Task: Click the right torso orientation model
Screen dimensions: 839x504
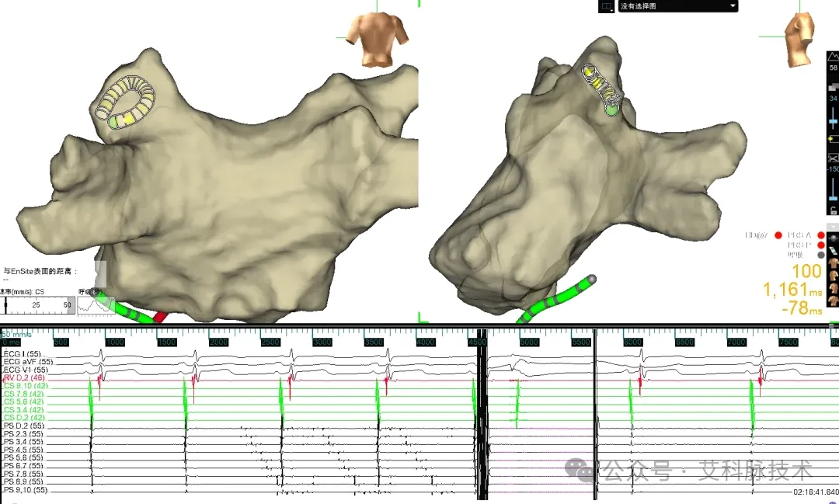Action: click(x=800, y=39)
